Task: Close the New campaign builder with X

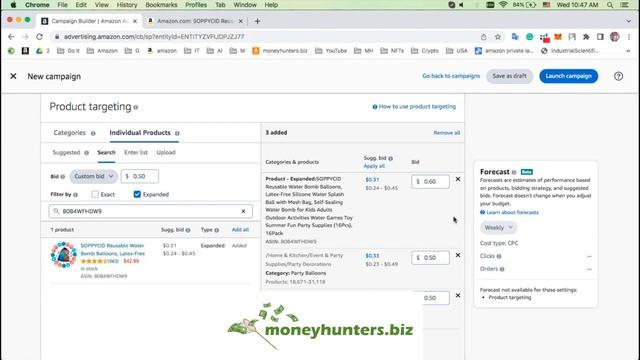Action: click(13, 76)
